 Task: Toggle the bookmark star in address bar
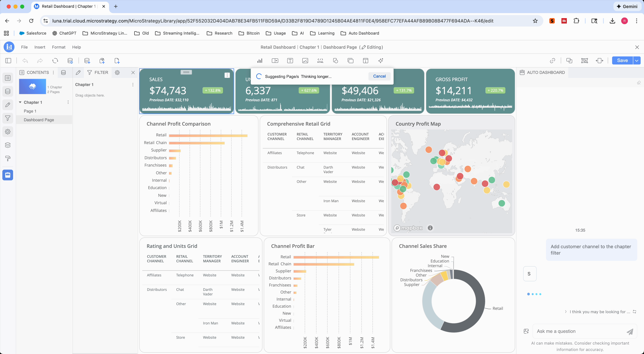535,21
